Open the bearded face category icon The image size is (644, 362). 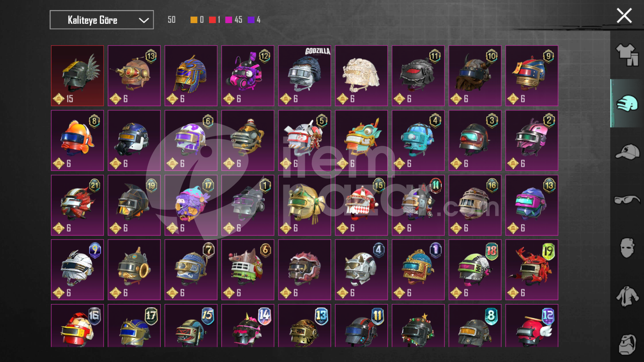click(627, 344)
